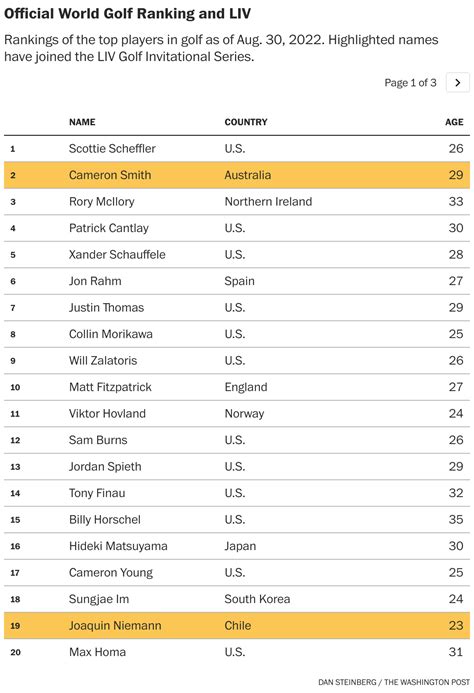Click the Max Homa name
Image resolution: width=474 pixels, height=693 pixels.
(x=97, y=652)
